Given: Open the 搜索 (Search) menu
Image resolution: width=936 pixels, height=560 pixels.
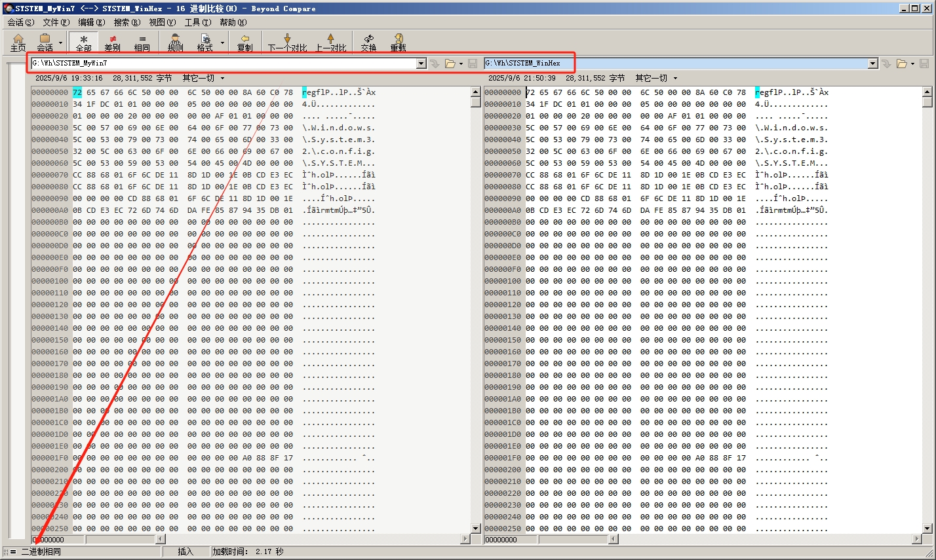Looking at the screenshot, I should click(x=127, y=22).
